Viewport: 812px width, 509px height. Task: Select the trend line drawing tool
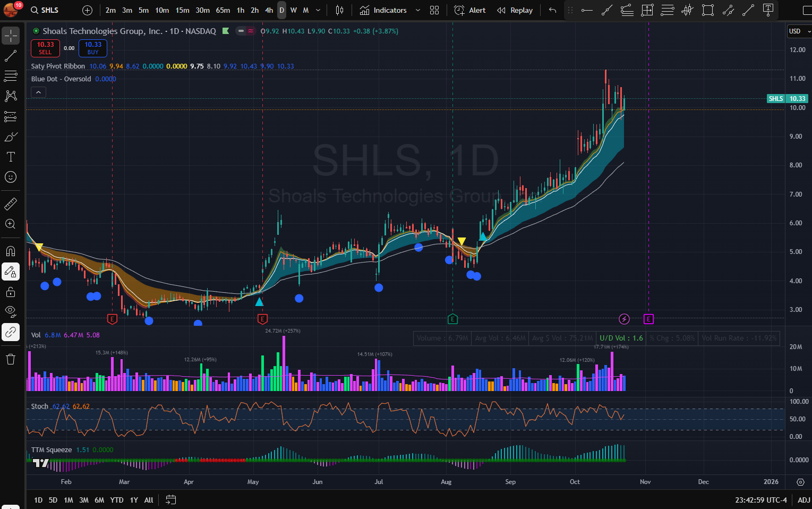[11, 56]
